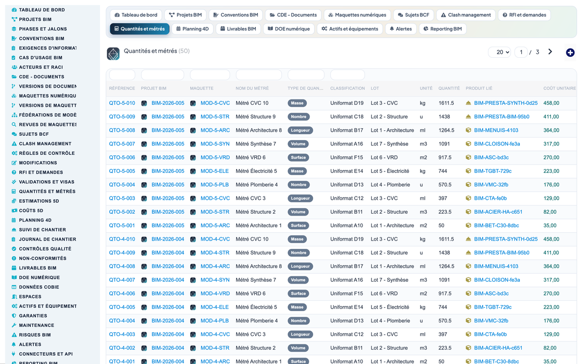This screenshot has height=364, width=588.
Task: Click the Sujets BCF sidebar chat icon
Action: (x=14, y=134)
